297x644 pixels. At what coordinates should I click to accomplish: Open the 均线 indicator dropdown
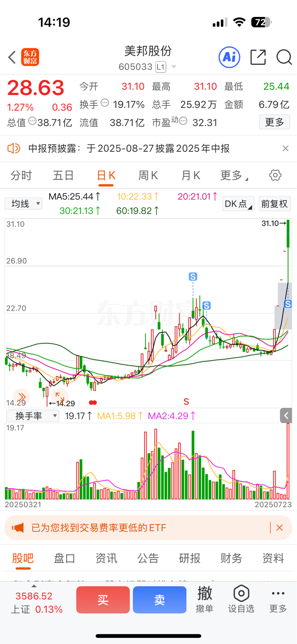tap(24, 203)
